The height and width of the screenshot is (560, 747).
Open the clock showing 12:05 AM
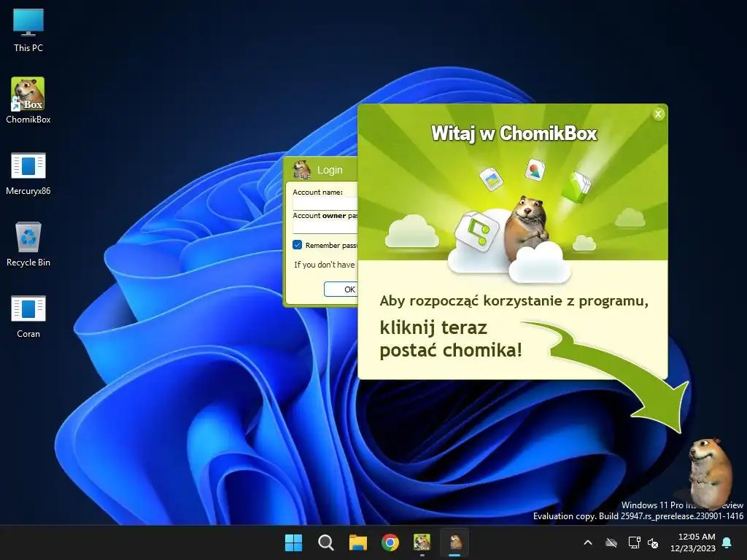pos(693,542)
